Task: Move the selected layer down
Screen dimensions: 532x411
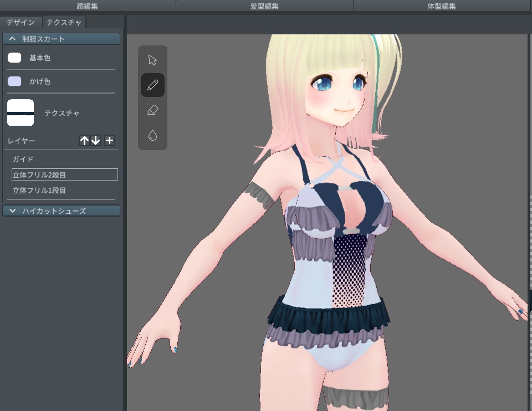Action: pos(96,140)
